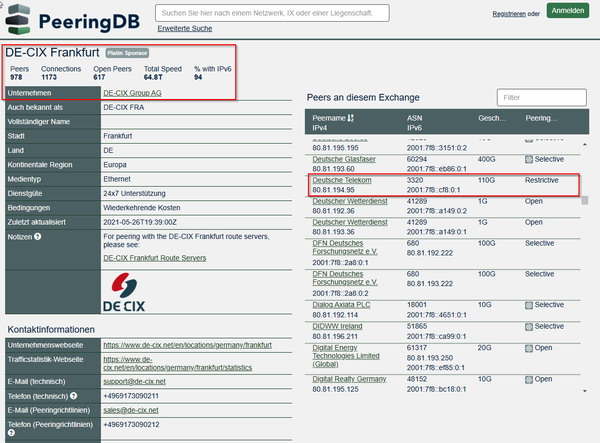Open the Registrieren link
Screen dimensions: 600x443
tap(509, 14)
